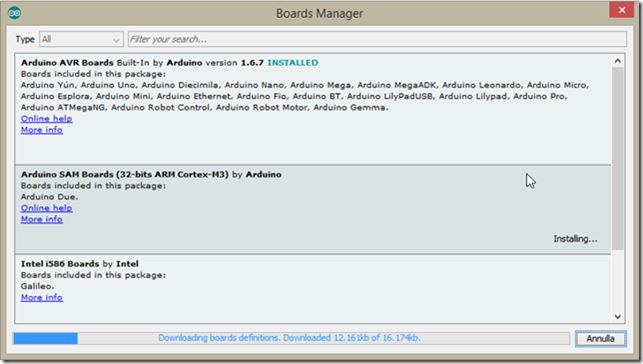Viewport: 643px width, 364px height.
Task: Click the INSTALLED status label
Action: click(293, 63)
